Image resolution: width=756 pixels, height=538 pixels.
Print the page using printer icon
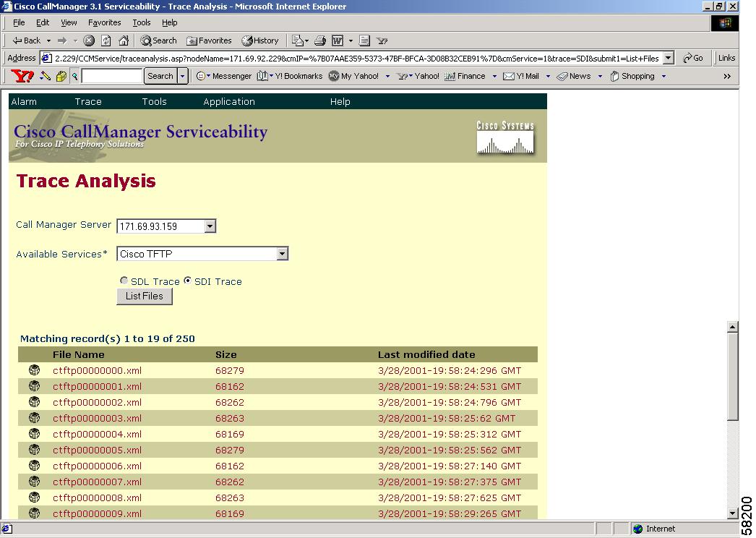[320, 40]
